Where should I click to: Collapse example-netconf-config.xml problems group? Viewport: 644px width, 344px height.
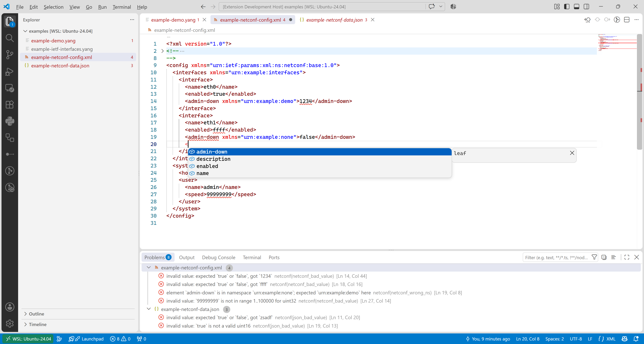click(149, 267)
